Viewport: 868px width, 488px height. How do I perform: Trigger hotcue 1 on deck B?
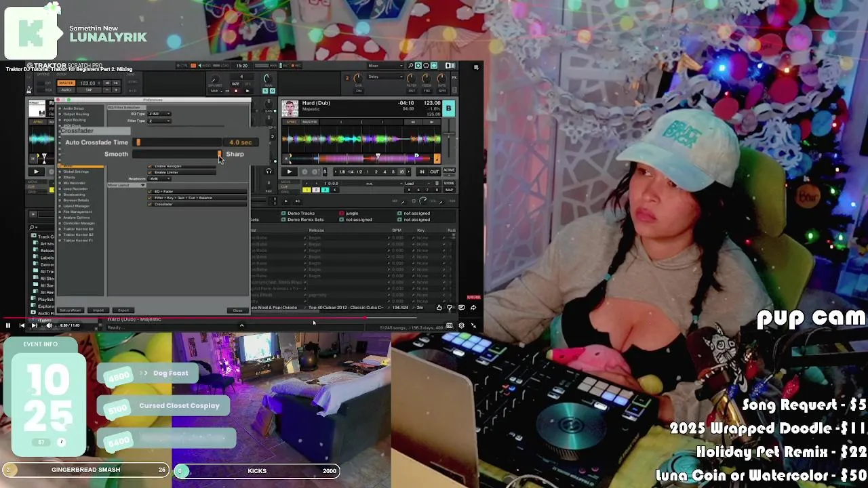(307, 190)
